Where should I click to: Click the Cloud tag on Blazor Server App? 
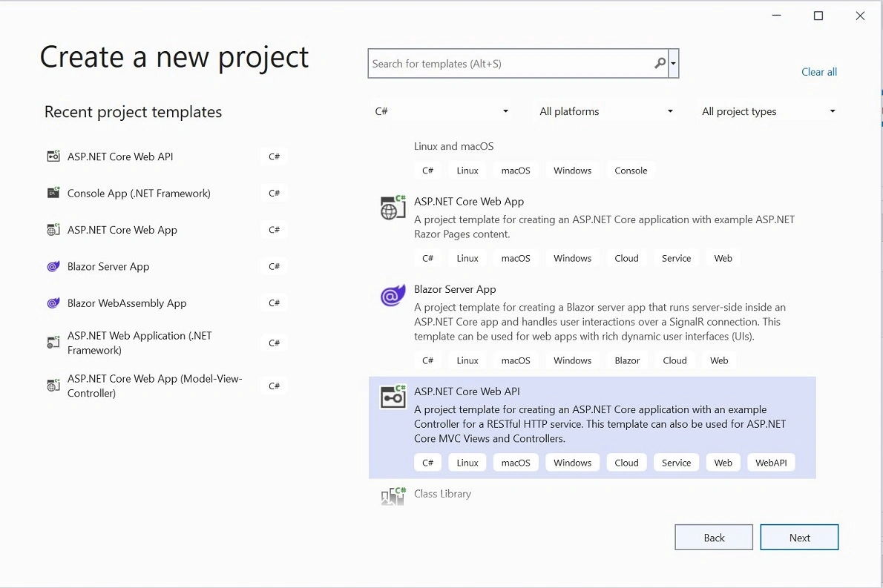(674, 360)
